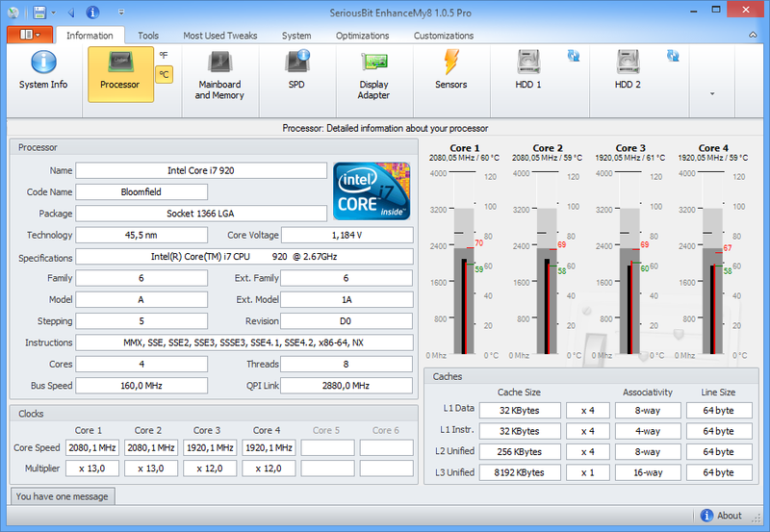The image size is (770, 532).
Task: Refresh HDD 1 data icon
Action: pyautogui.click(x=574, y=56)
